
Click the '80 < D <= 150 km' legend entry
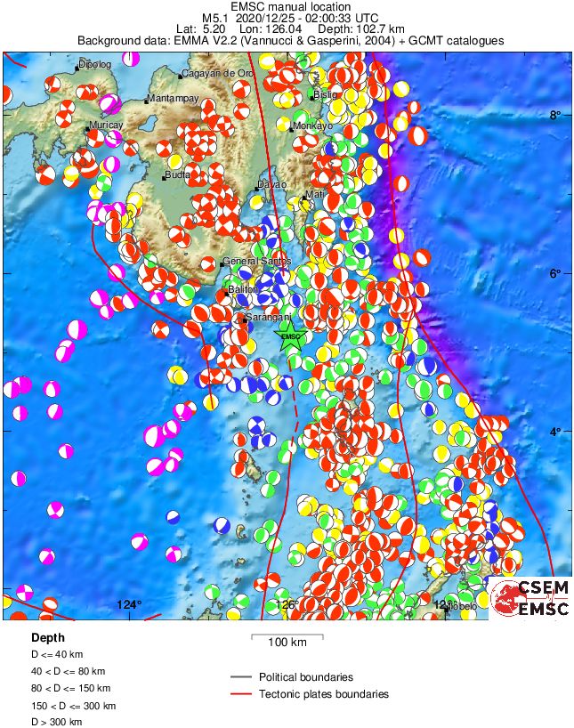(x=70, y=688)
